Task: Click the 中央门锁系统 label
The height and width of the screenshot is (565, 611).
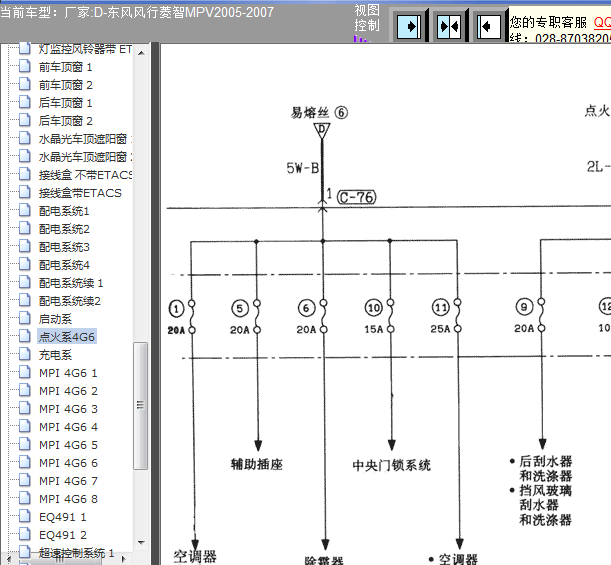Action: click(x=392, y=465)
